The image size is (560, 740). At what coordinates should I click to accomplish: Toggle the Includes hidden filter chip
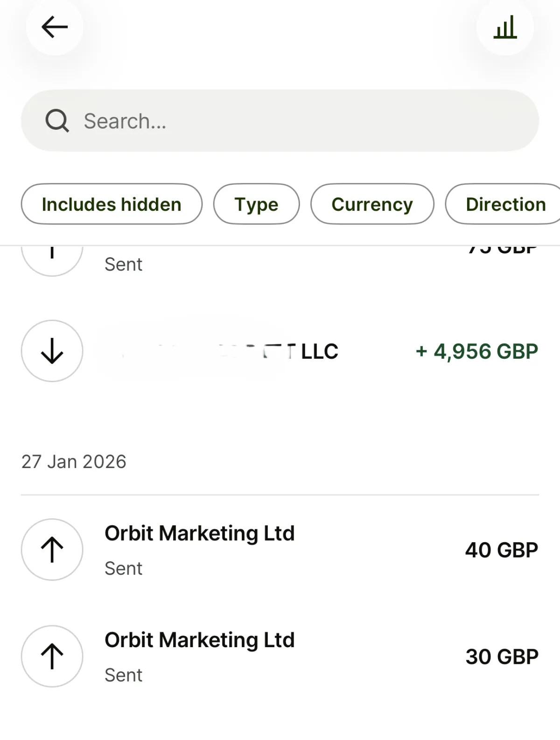(x=112, y=204)
